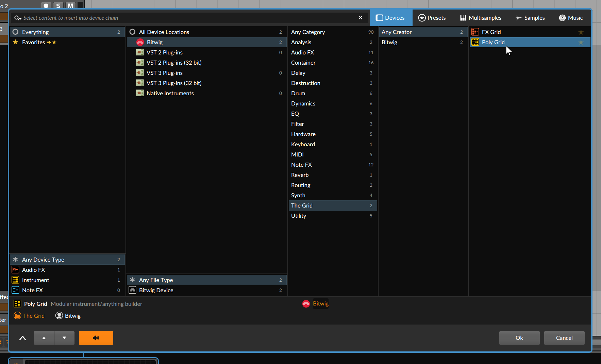The height and width of the screenshot is (364, 601).
Task: Open the Music tab
Action: click(x=571, y=18)
